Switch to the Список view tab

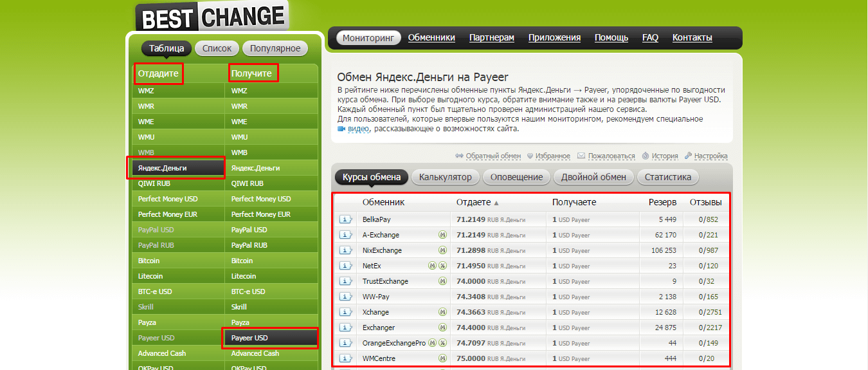[217, 48]
